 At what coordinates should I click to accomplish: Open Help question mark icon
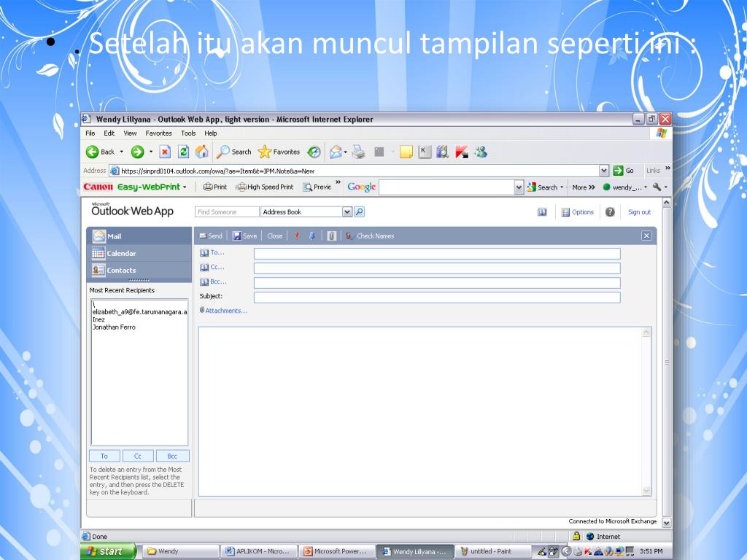(x=610, y=212)
